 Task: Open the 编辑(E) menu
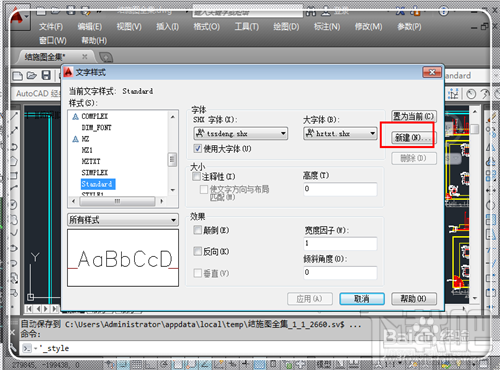(x=90, y=27)
